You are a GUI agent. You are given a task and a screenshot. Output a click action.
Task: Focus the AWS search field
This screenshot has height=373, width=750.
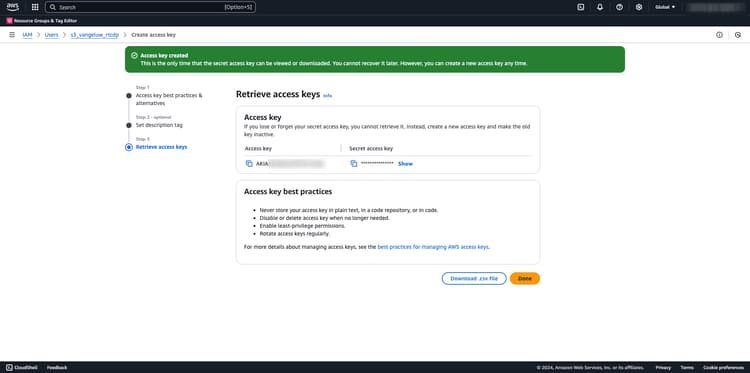point(150,7)
